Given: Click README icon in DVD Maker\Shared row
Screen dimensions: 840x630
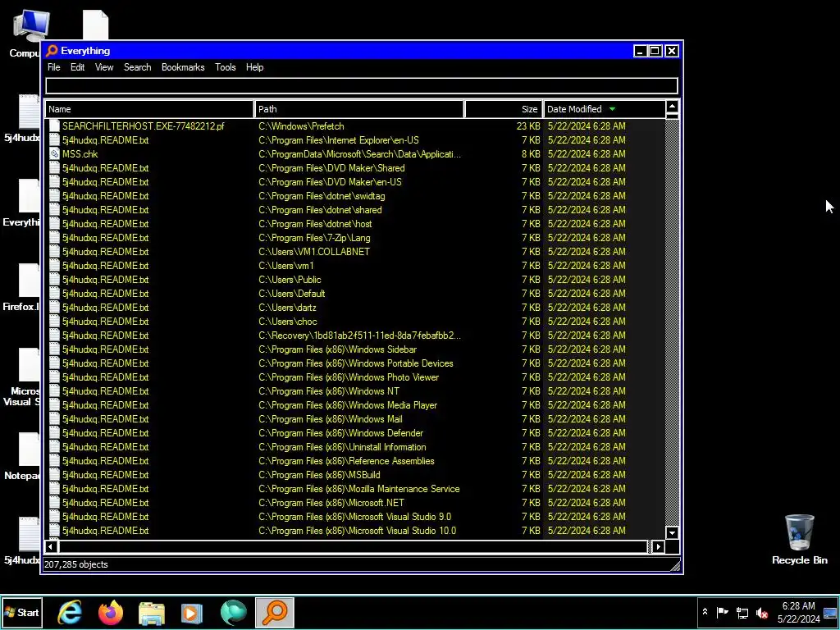Looking at the screenshot, I should coord(54,167).
